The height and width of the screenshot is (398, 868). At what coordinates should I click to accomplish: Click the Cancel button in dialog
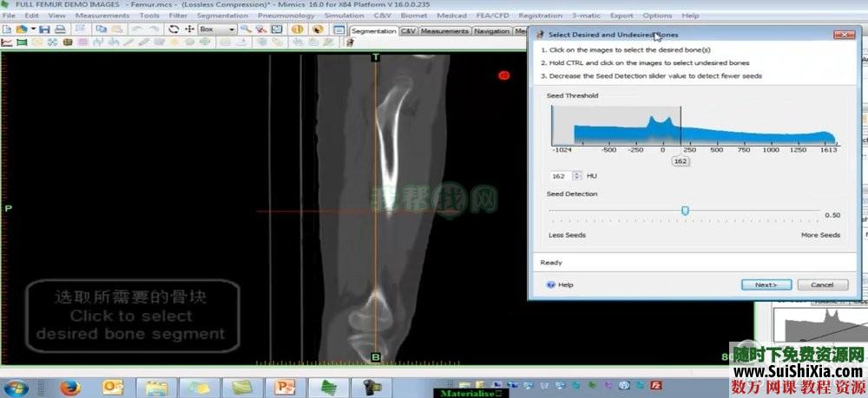click(x=821, y=284)
